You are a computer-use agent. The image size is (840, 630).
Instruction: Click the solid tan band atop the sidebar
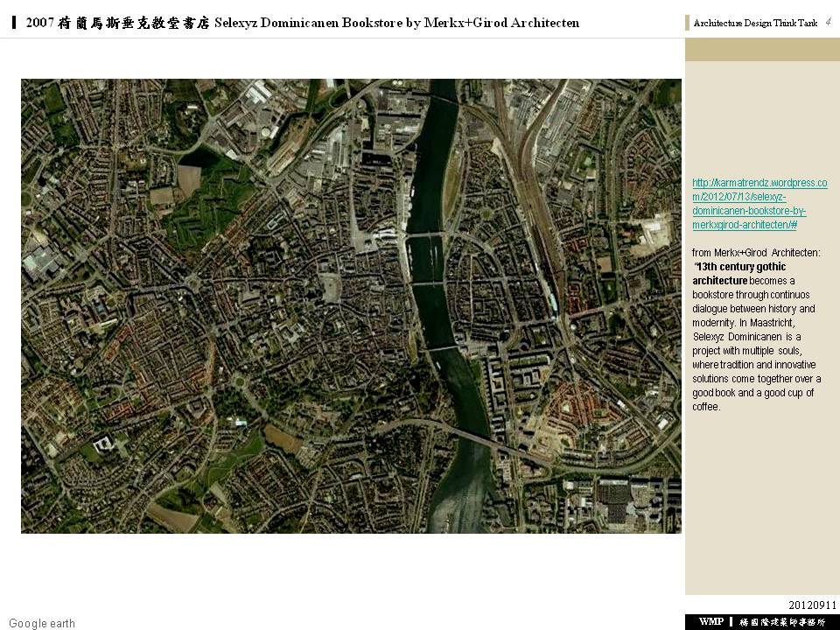[762, 50]
